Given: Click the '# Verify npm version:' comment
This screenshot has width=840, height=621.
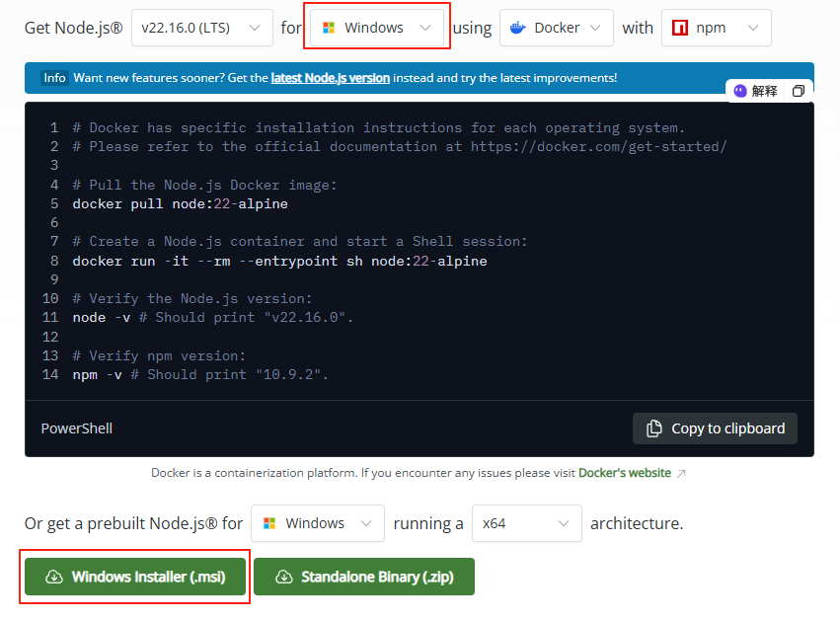Looking at the screenshot, I should point(159,355).
